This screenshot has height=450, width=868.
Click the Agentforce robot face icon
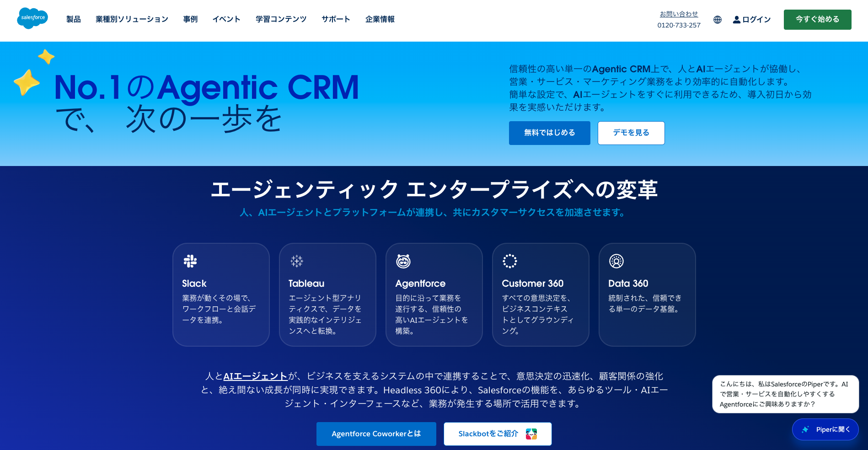click(403, 261)
